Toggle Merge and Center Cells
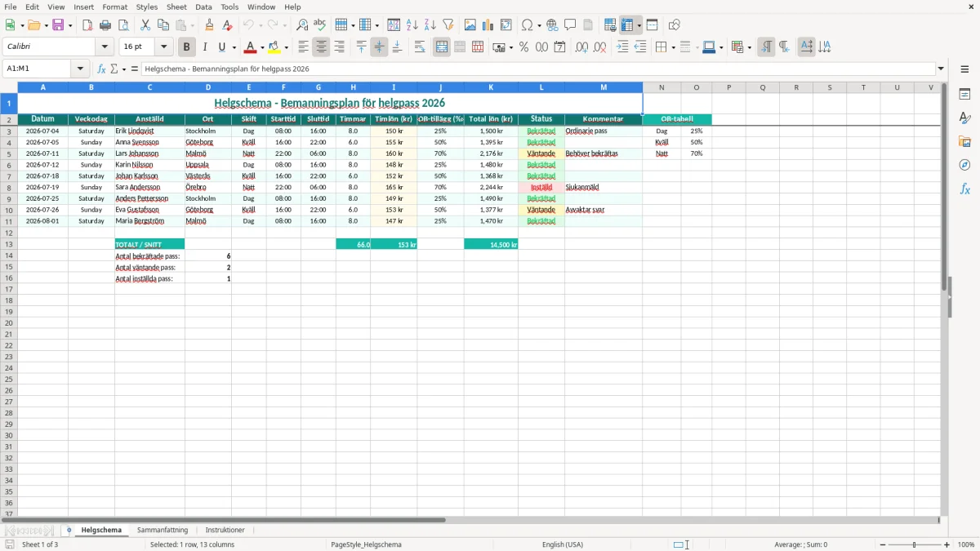 pyautogui.click(x=442, y=47)
